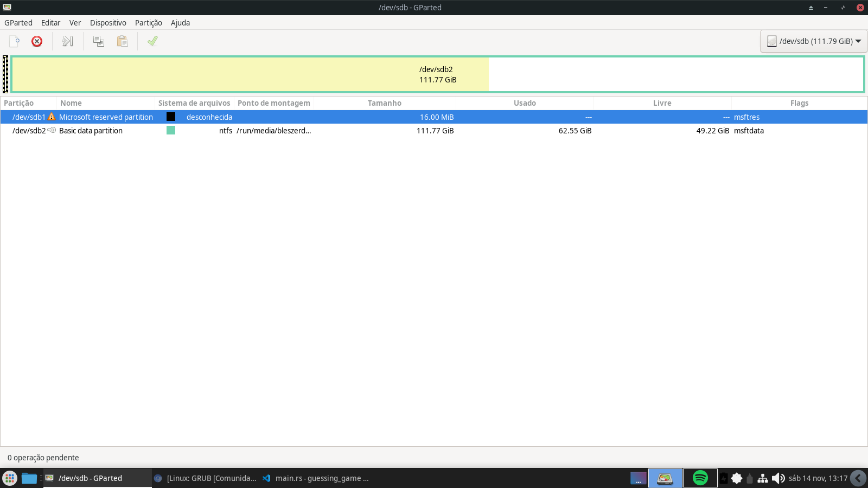This screenshot has width=868, height=488.
Task: Click '0 operação pendente' status text
Action: 43,458
